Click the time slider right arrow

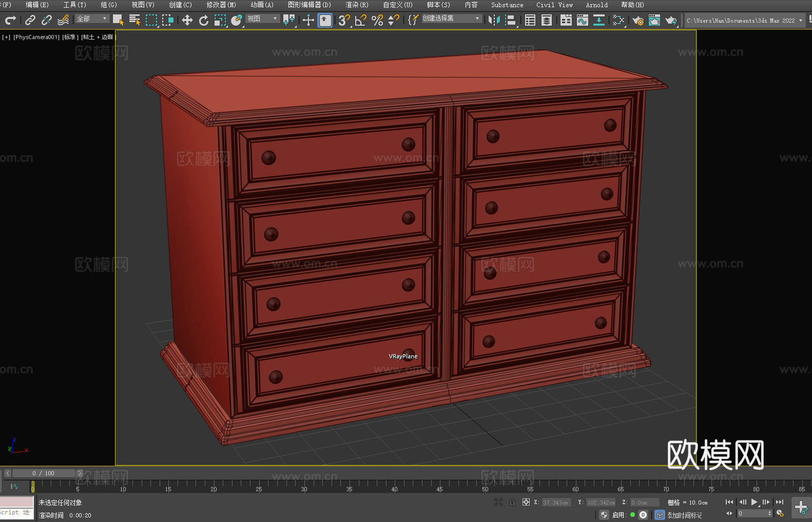point(80,473)
